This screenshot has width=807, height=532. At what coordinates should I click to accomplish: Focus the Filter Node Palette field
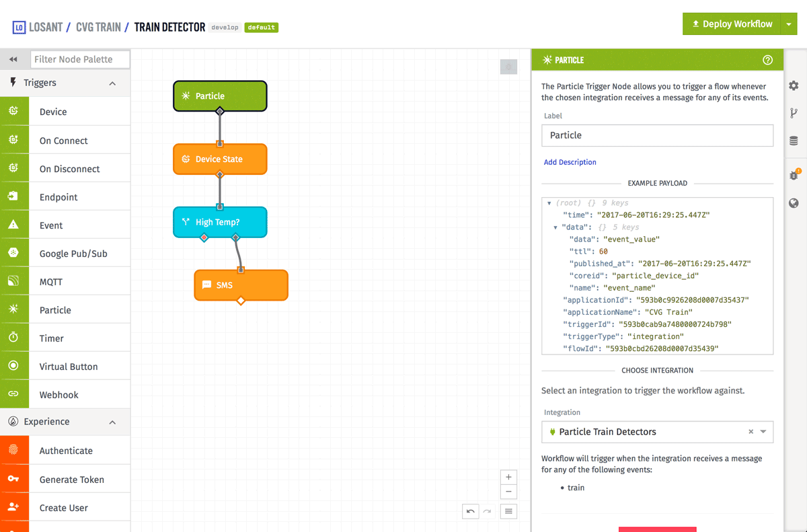point(80,59)
